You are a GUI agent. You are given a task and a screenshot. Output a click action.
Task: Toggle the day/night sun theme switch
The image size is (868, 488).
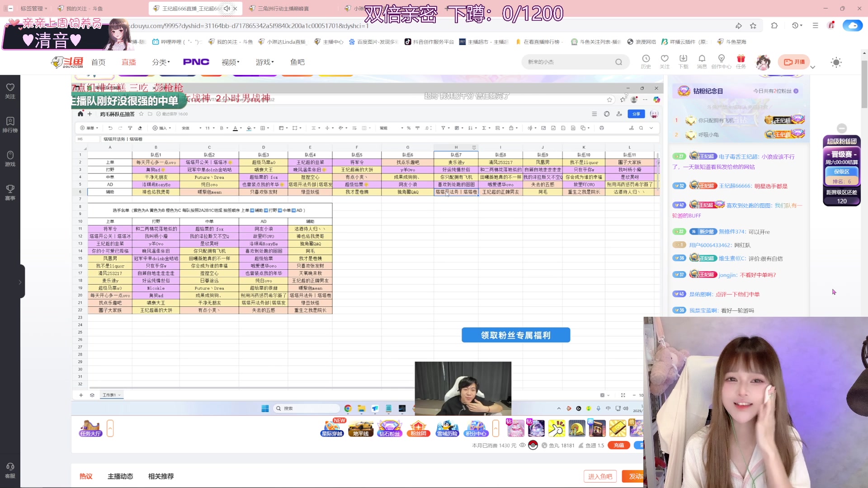coord(836,62)
